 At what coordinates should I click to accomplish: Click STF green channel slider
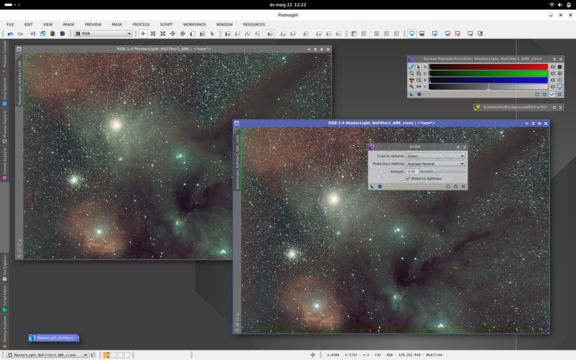tap(489, 73)
